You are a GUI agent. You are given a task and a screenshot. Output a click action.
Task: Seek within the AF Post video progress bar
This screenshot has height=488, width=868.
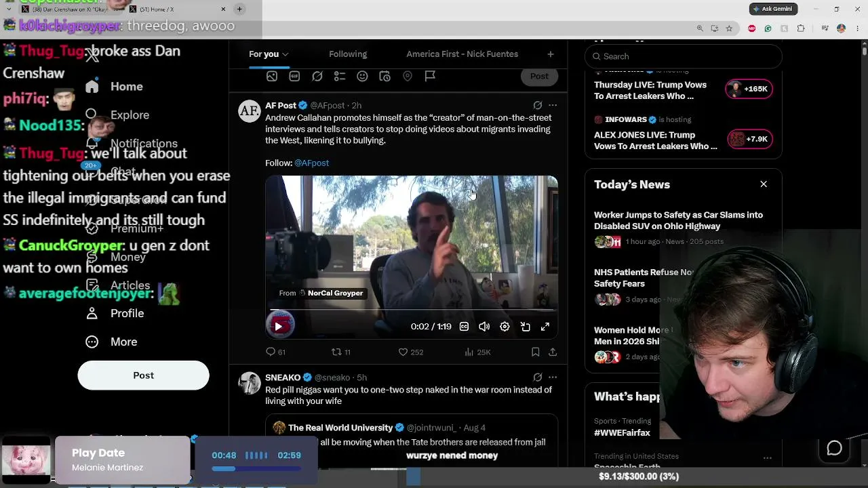412,310
